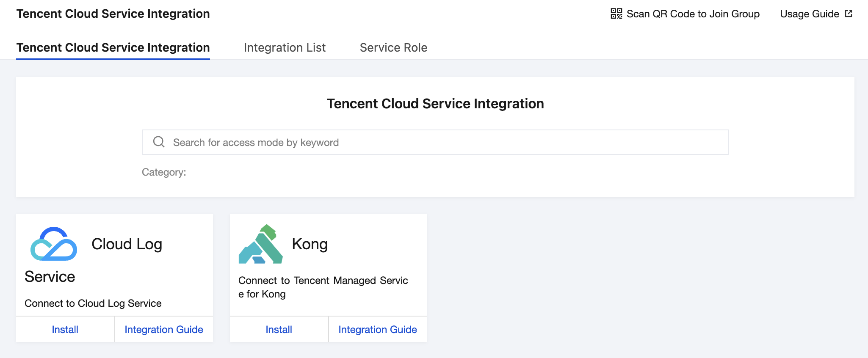Click the Kong card title
This screenshot has height=358, width=868.
[x=310, y=244]
